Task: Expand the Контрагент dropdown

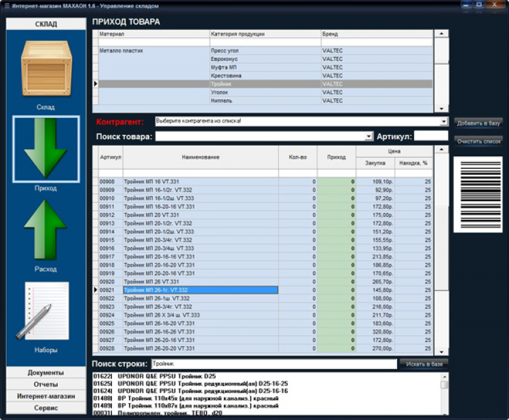Action: pyautogui.click(x=444, y=121)
